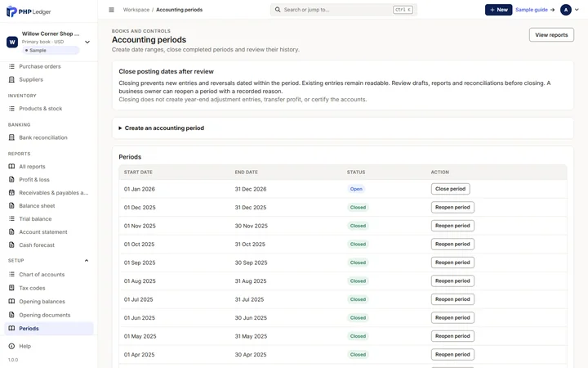Click Closed badge in 01 Dec 2025 row
Image resolution: width=588 pixels, height=368 pixels.
pos(358,207)
